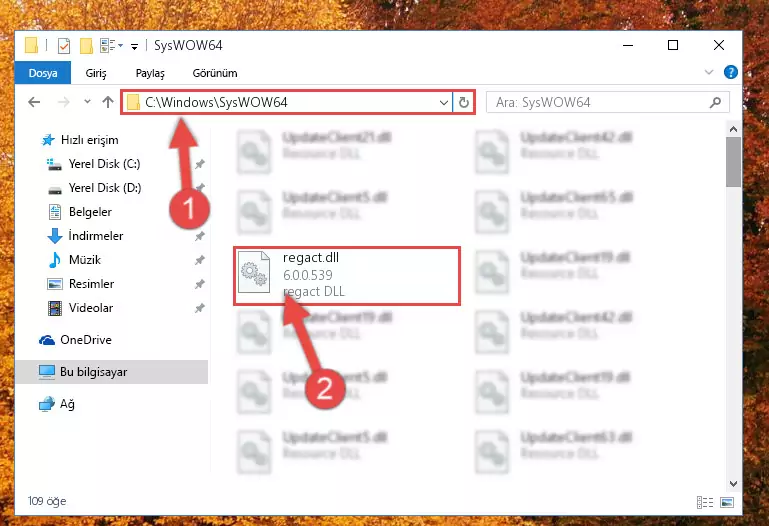The image size is (769, 526).
Task: Click the search magnifier icon
Action: [x=716, y=102]
